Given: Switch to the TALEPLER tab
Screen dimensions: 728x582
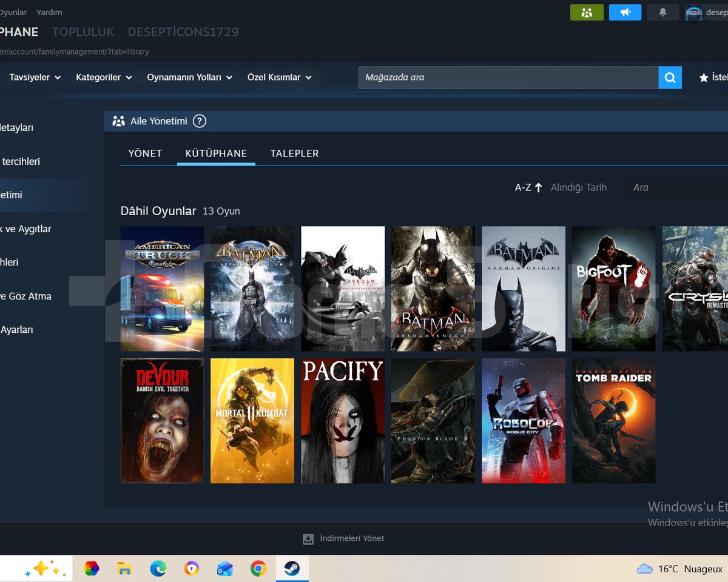Looking at the screenshot, I should [294, 153].
